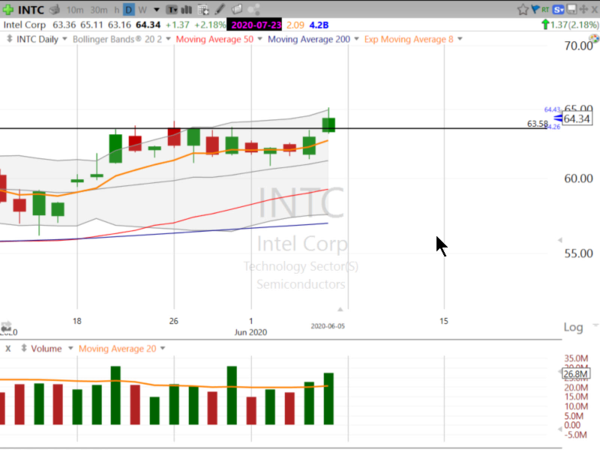Viewport: 600px width, 450px height.
Task: Click the green plus add-symbol icon
Action: pyautogui.click(x=8, y=9)
